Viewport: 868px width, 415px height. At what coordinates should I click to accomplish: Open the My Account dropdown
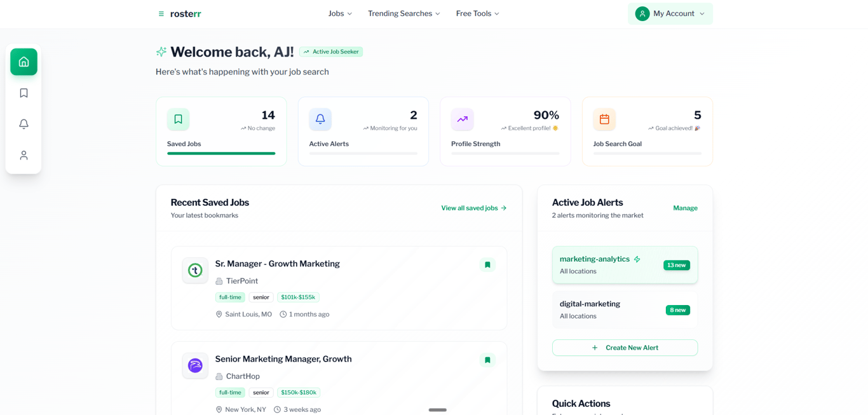tap(670, 13)
